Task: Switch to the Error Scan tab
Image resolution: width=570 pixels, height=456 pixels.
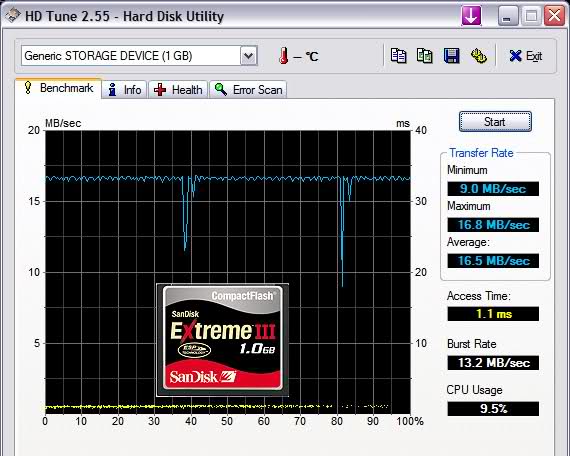Action: tap(248, 89)
